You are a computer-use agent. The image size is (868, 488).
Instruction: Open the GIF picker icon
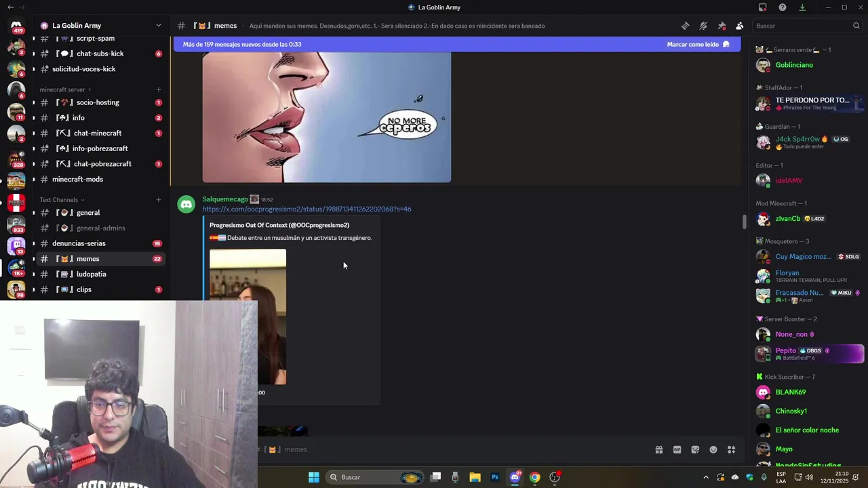(x=677, y=449)
